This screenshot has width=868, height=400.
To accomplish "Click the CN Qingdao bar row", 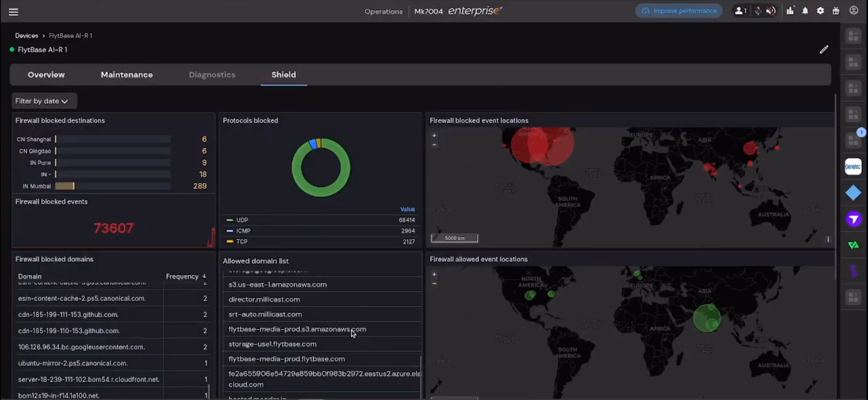I will [x=111, y=151].
